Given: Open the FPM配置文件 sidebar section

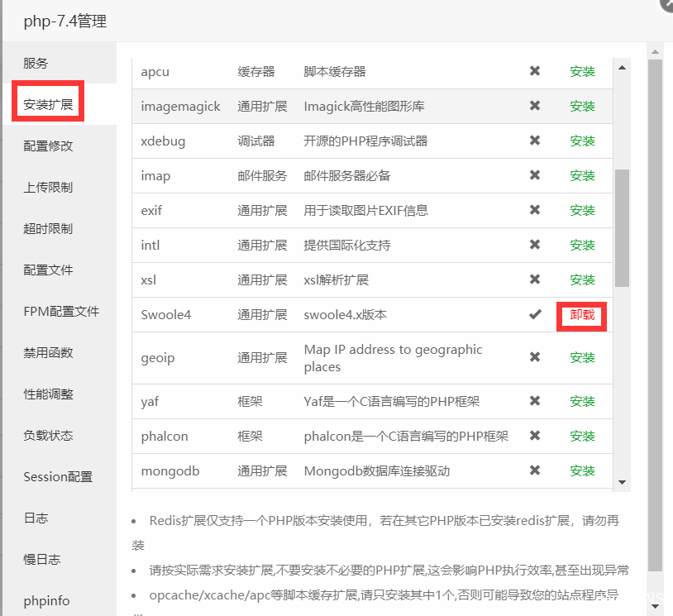Looking at the screenshot, I should coord(61,312).
